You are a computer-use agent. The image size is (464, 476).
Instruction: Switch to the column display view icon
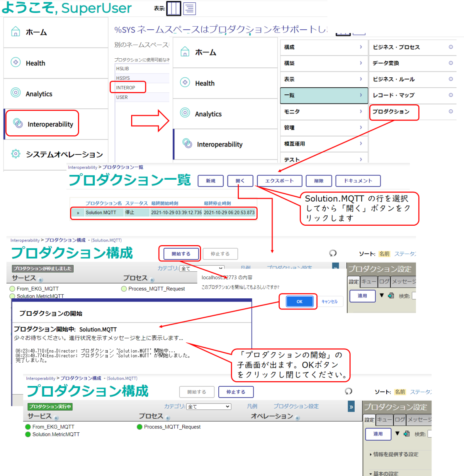point(174,8)
